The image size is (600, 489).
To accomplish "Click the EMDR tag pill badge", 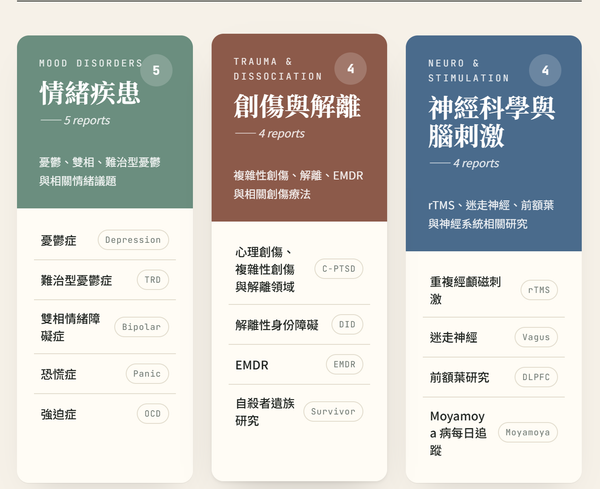I will tap(344, 364).
